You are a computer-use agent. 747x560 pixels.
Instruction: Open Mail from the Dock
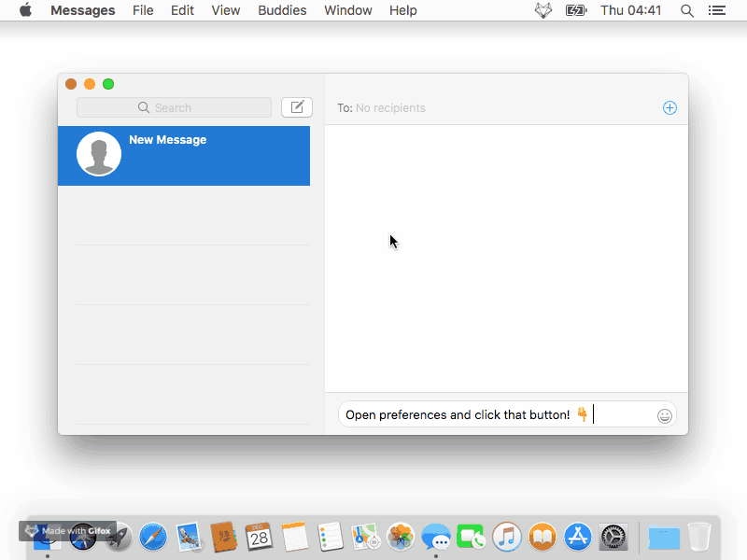pos(189,538)
